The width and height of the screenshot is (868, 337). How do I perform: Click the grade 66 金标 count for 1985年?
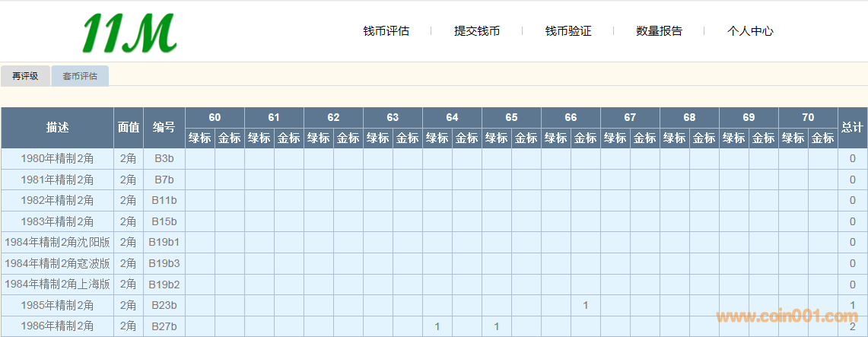(x=585, y=306)
